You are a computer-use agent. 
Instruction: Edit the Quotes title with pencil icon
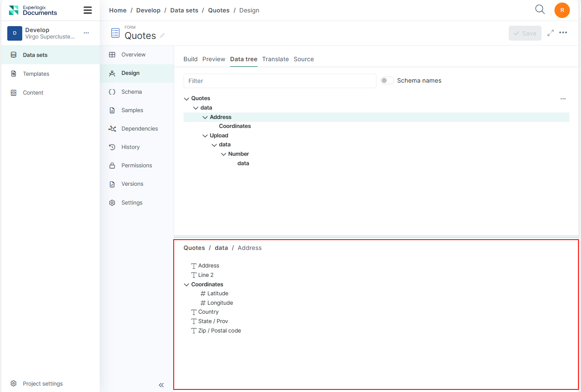pyautogui.click(x=163, y=36)
